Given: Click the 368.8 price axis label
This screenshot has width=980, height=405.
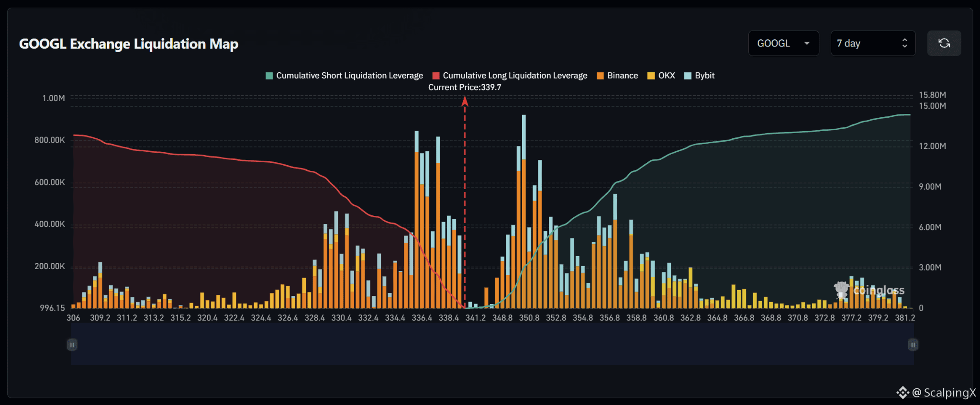Looking at the screenshot, I should tap(771, 318).
